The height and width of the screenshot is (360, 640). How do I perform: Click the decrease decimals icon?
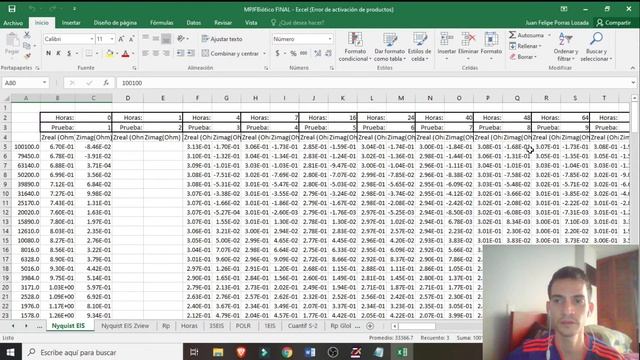point(328,53)
